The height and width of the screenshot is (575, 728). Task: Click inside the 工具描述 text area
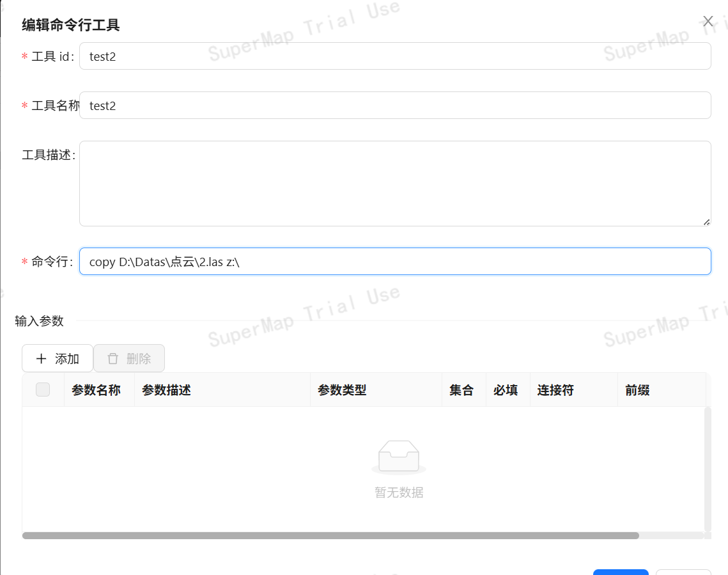point(394,183)
